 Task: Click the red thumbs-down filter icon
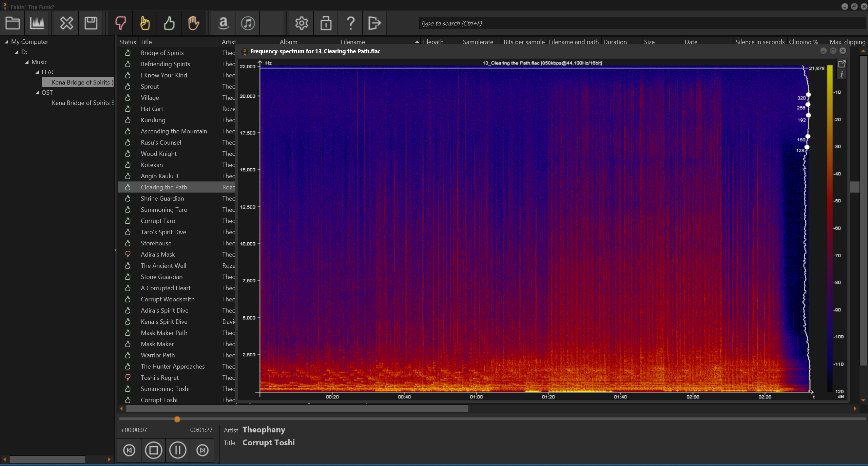(x=120, y=23)
